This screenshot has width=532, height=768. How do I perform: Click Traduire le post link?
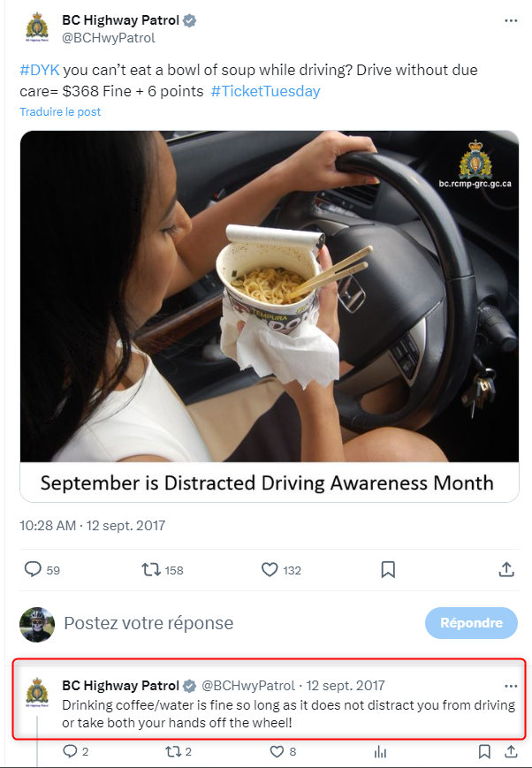coord(60,111)
